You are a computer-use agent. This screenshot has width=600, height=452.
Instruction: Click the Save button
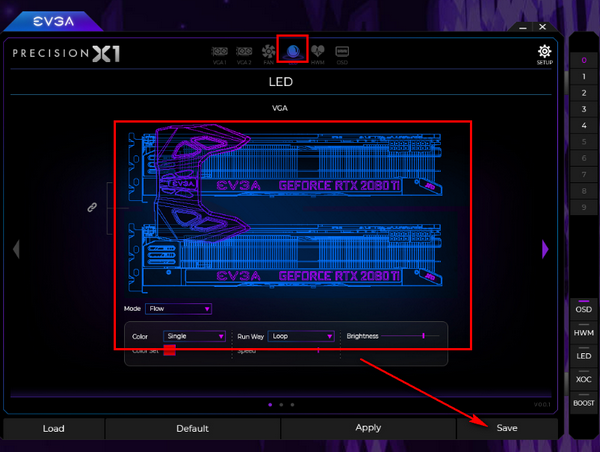tap(507, 428)
